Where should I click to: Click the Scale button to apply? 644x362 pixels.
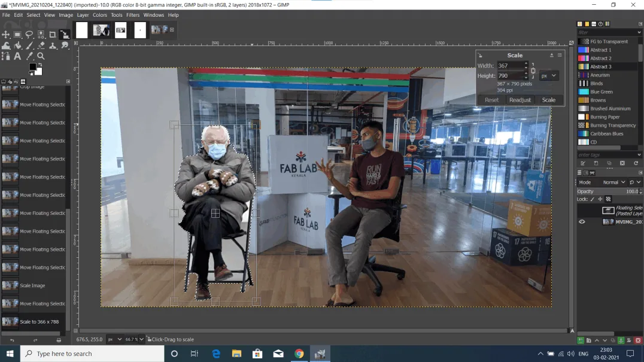pos(549,100)
